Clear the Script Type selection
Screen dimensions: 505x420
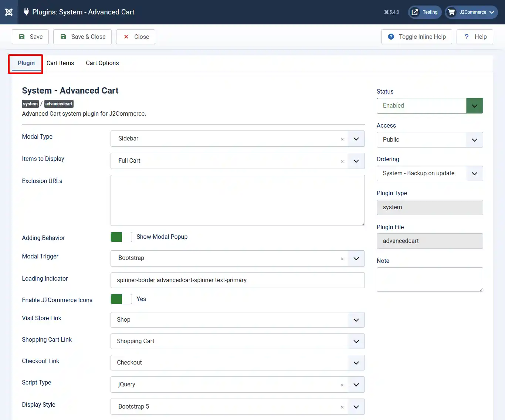(342, 385)
